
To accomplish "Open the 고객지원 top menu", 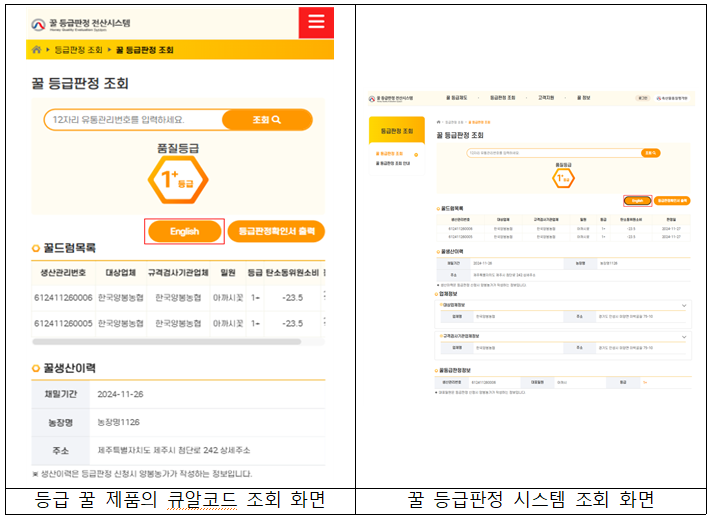I will 545,98.
